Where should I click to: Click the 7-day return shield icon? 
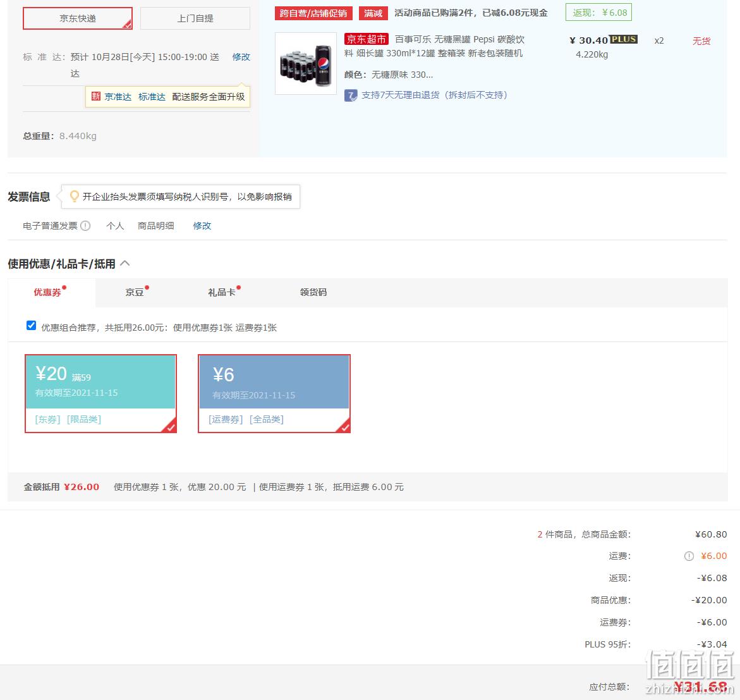(351, 96)
